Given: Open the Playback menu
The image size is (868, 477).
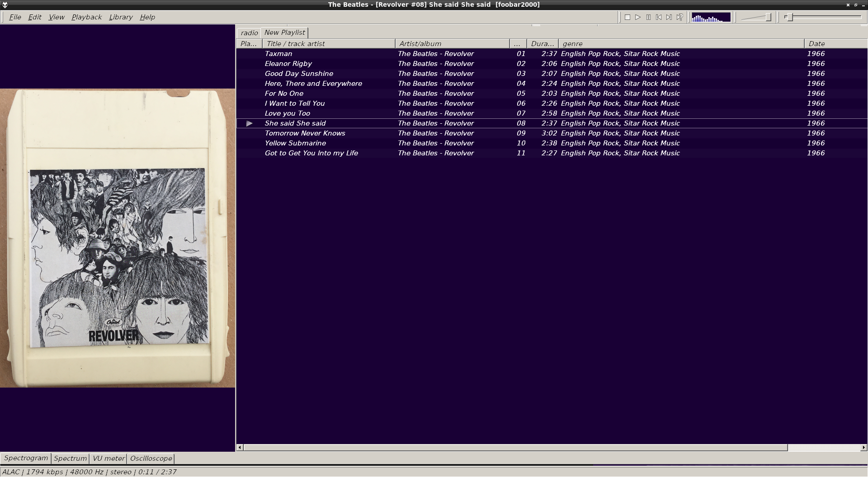Looking at the screenshot, I should coord(86,17).
